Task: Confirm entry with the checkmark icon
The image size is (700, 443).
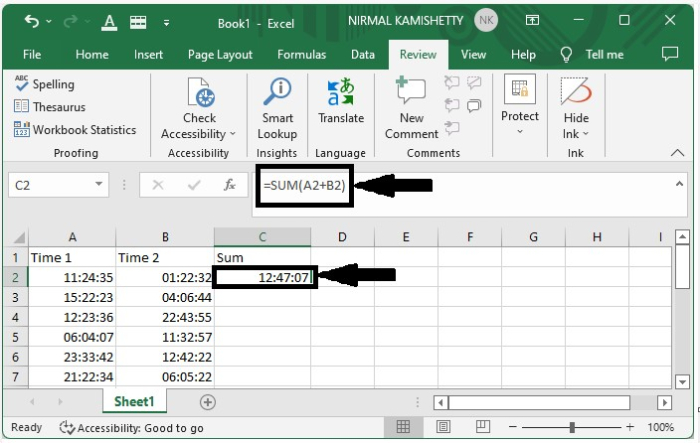Action: (194, 185)
